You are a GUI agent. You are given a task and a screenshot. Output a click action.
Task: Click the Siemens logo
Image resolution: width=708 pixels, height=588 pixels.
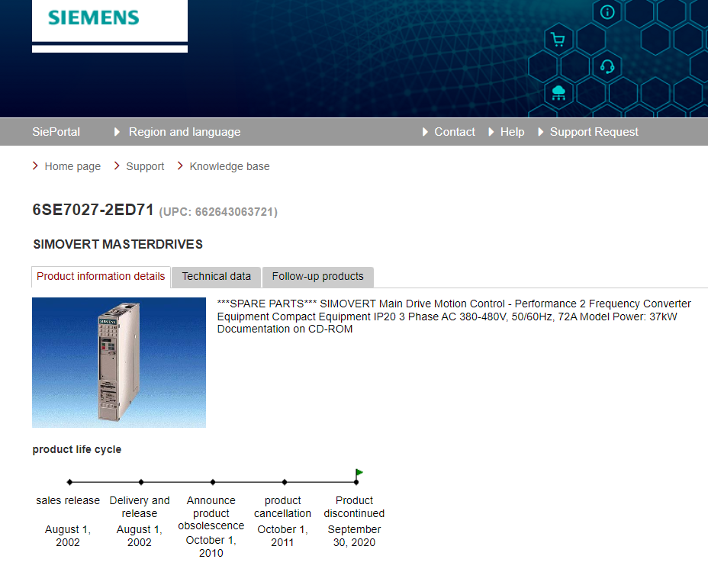tap(94, 18)
